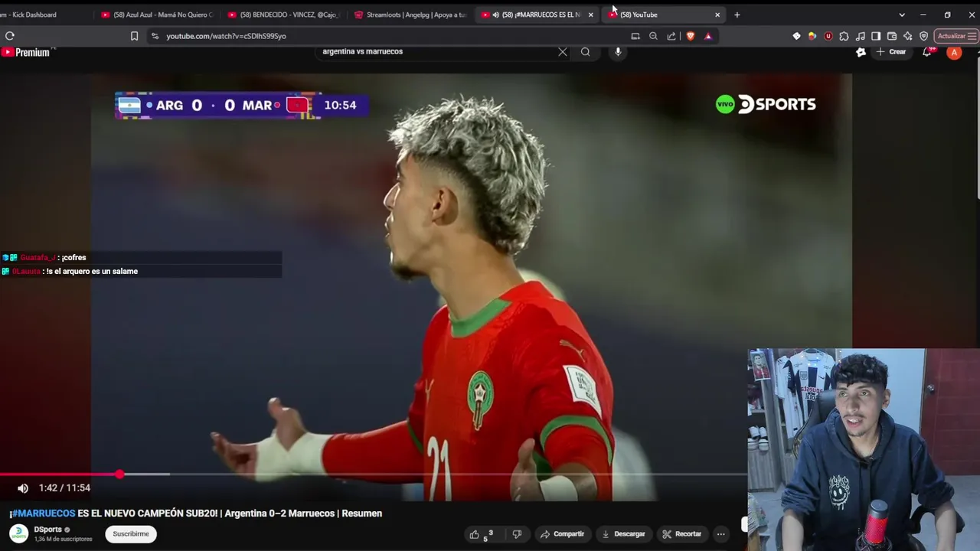980x551 pixels.
Task: Open the account avatar menu
Action: (954, 52)
